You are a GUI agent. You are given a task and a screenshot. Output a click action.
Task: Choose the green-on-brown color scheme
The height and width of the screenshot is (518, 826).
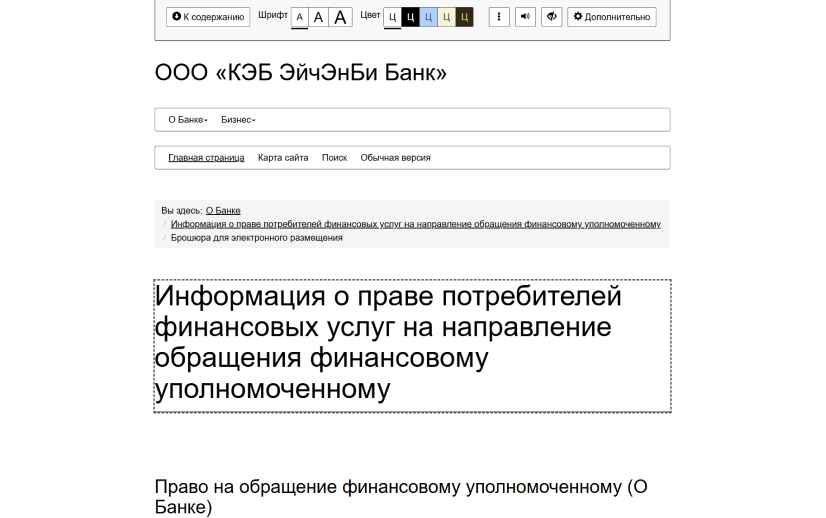464,17
